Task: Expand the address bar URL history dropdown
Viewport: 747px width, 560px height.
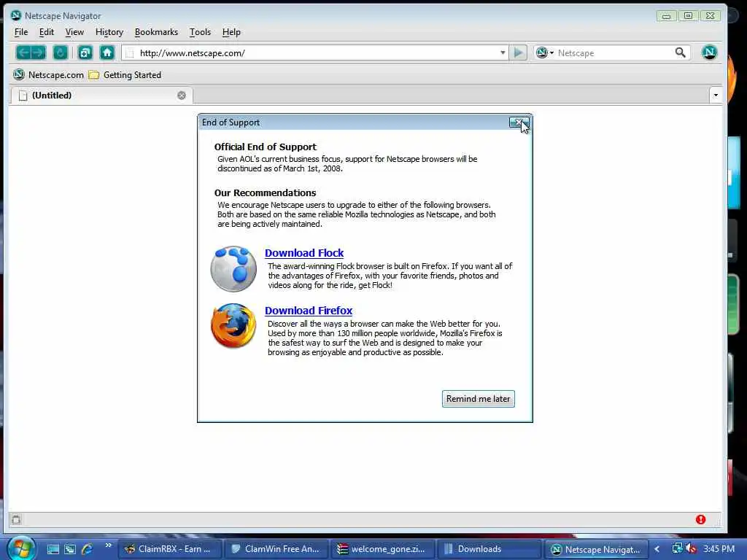Action: (503, 52)
